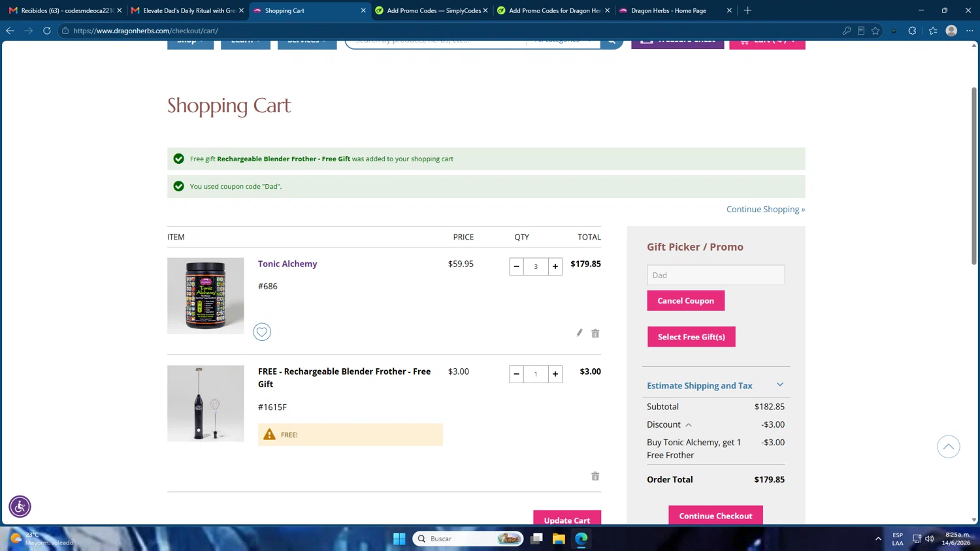Increase Free Frother gift quantity
This screenshot has width=980, height=551.
[x=555, y=374]
